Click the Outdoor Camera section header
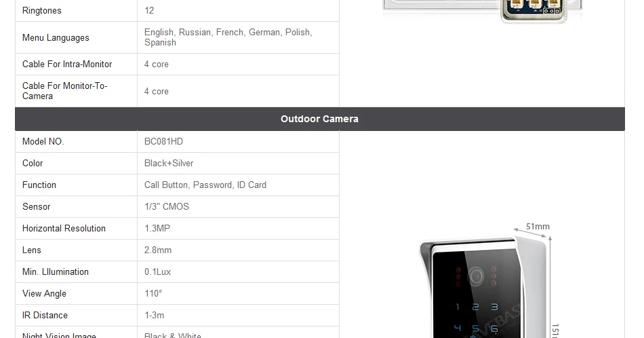The height and width of the screenshot is (338, 644). (319, 119)
